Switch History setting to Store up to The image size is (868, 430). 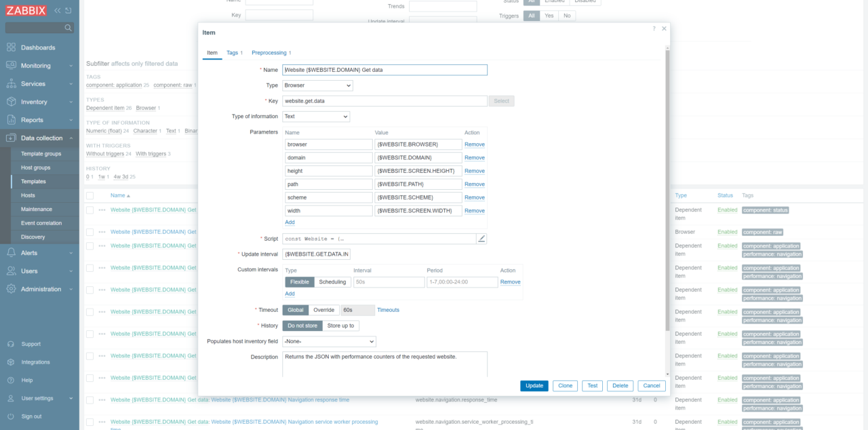click(x=340, y=326)
